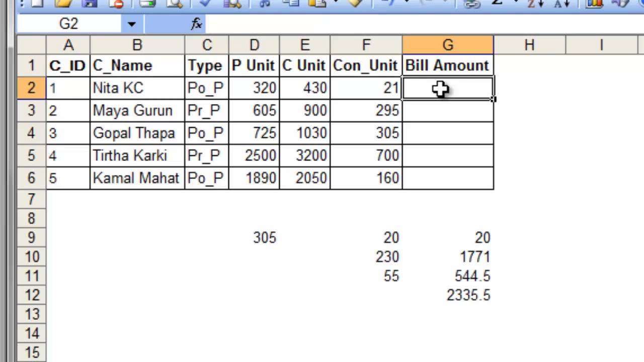Screen dimensions: 644x362
Task: Click the Sort Descending toolbar icon
Action: click(x=562, y=4)
